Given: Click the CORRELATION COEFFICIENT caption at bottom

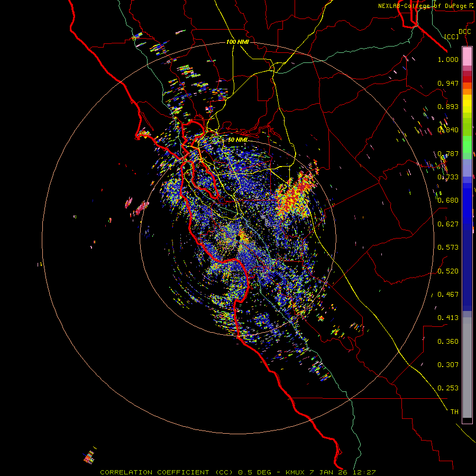Looking at the screenshot, I should [x=238, y=472].
